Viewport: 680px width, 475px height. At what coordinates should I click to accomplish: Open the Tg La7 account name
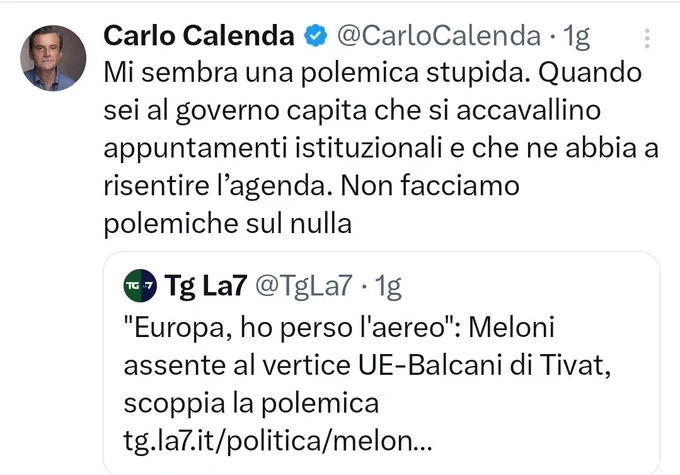tap(206, 286)
